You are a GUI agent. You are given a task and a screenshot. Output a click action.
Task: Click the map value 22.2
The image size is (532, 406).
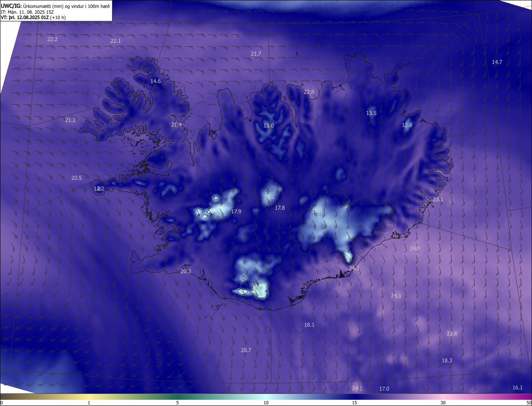click(52, 39)
